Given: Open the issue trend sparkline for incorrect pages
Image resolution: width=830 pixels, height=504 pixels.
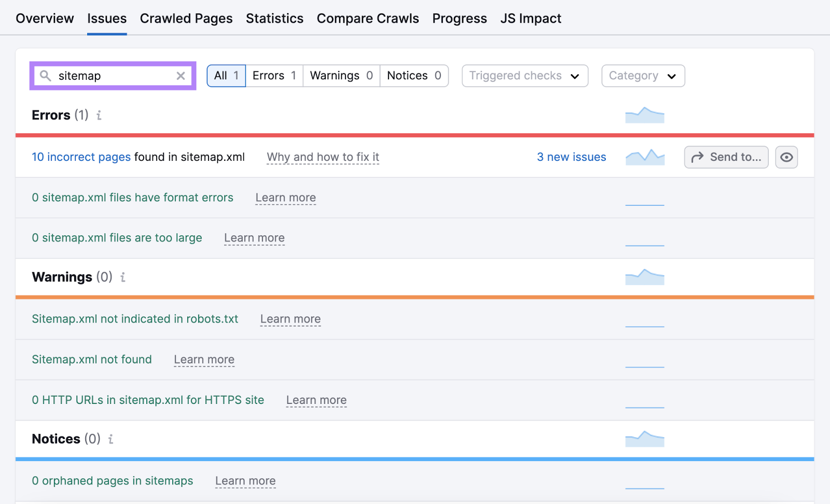Looking at the screenshot, I should 645,157.
